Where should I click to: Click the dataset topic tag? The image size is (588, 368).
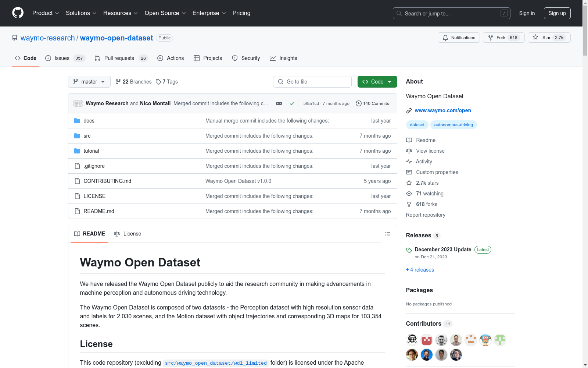(x=417, y=125)
